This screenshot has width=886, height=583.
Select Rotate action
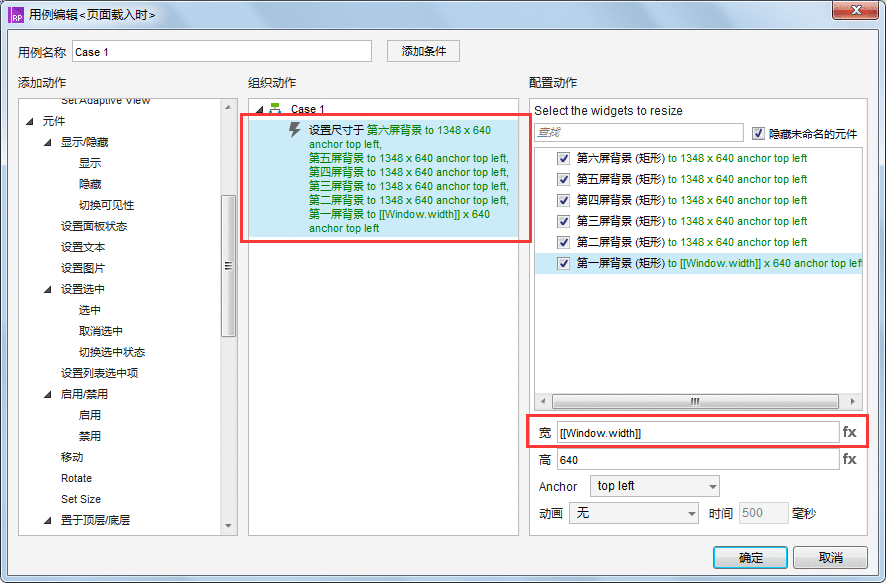[76, 478]
